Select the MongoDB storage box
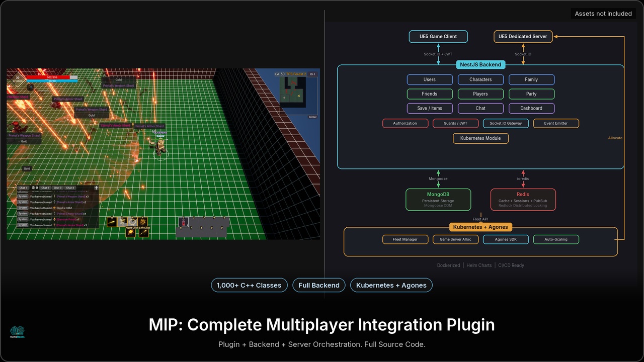The width and height of the screenshot is (644, 362). [x=438, y=200]
